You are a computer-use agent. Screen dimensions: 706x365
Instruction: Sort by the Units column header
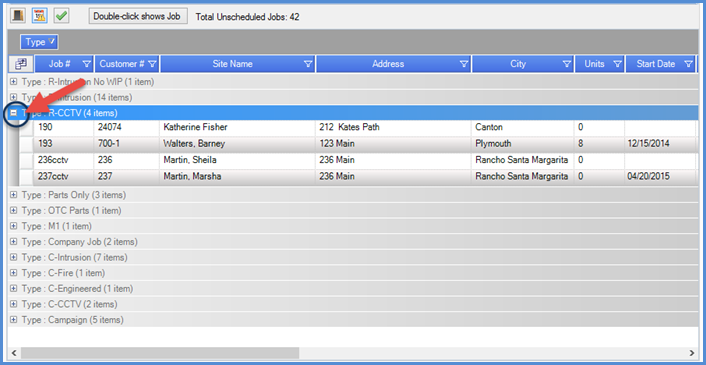coord(594,64)
